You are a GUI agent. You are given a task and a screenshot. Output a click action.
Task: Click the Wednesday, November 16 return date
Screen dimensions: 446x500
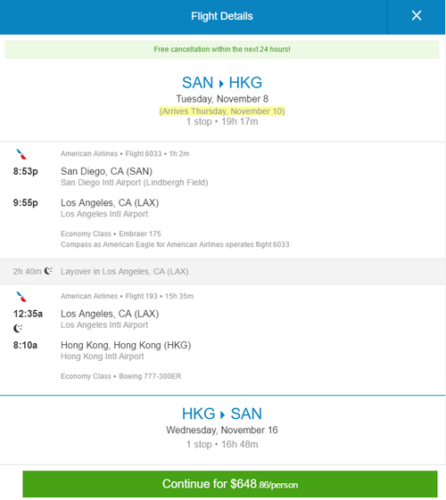(x=222, y=430)
